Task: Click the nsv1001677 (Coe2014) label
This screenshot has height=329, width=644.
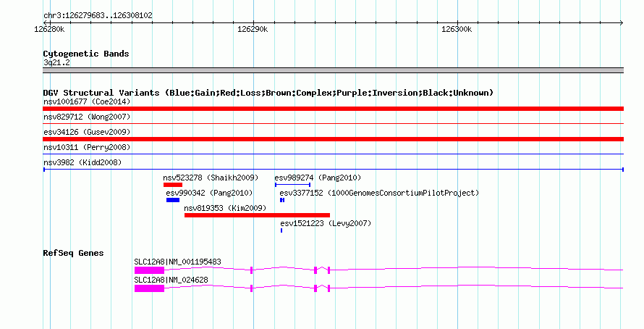Action: click(87, 101)
